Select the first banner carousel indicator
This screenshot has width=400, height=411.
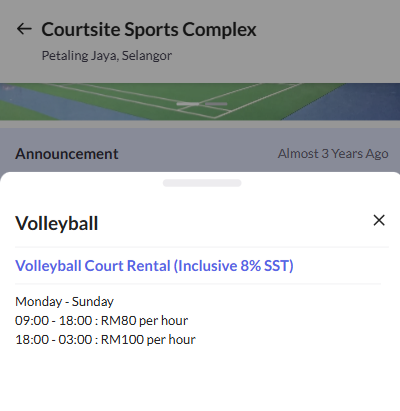(188, 104)
